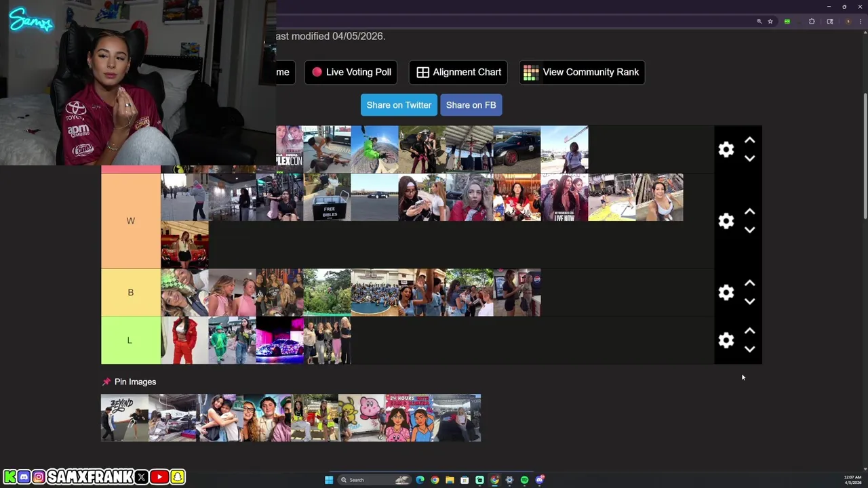Open settings gear for the B tier
This screenshot has width=868, height=488.
(x=726, y=292)
